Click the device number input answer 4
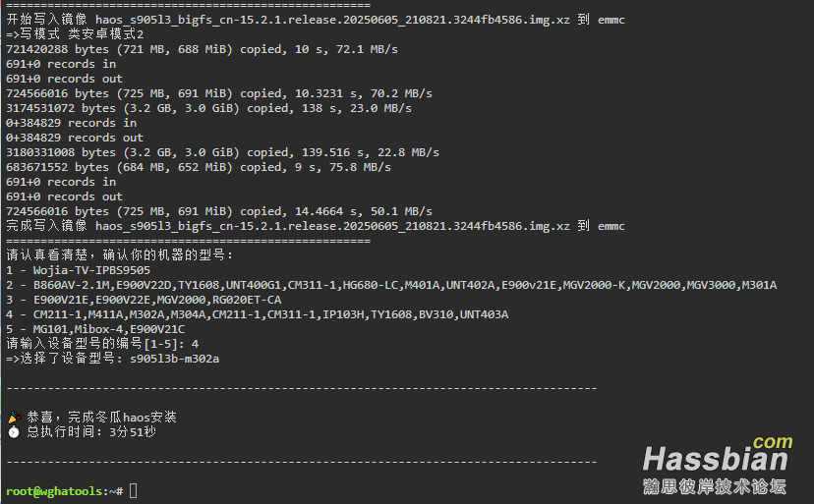814x504 pixels. (x=195, y=344)
